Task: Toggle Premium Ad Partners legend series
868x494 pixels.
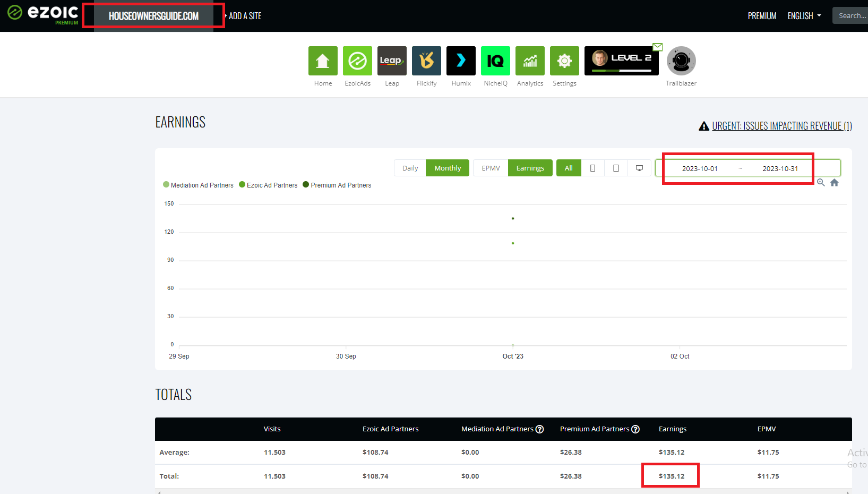Action: pos(337,185)
